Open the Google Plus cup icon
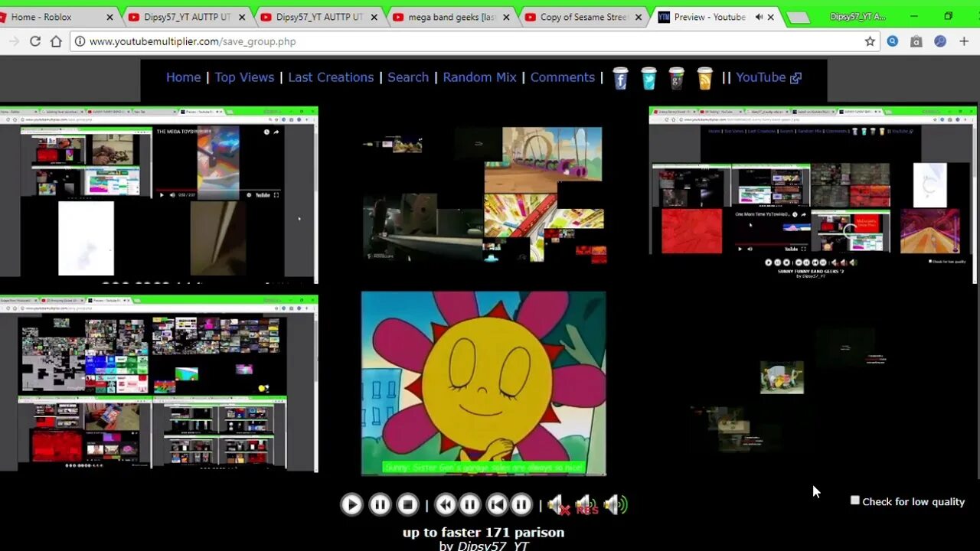 [x=677, y=78]
